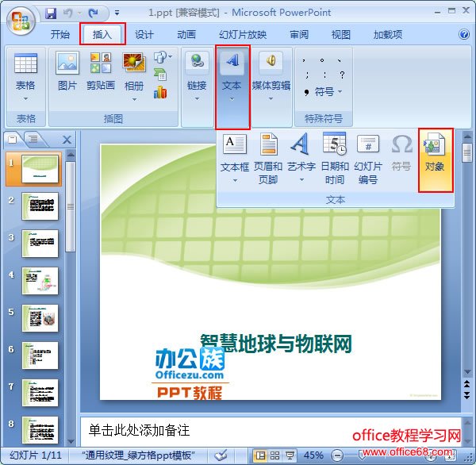Click the 45% zoom level
476x465 pixels.
(313, 455)
